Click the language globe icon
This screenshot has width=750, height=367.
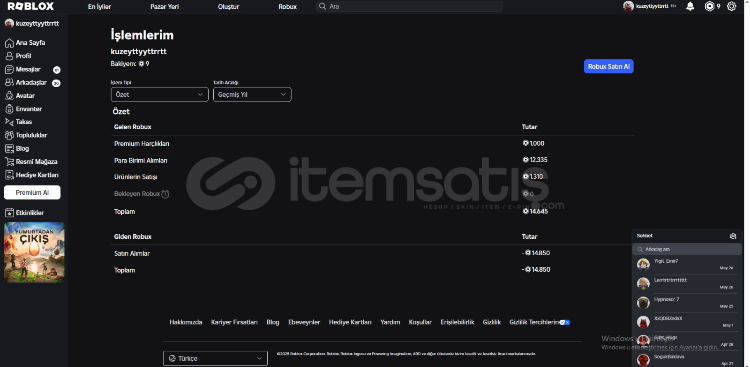tap(173, 358)
